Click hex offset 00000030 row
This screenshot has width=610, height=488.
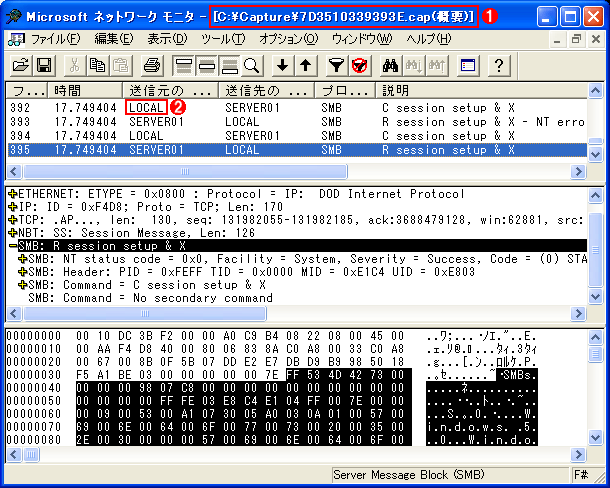pos(272,375)
